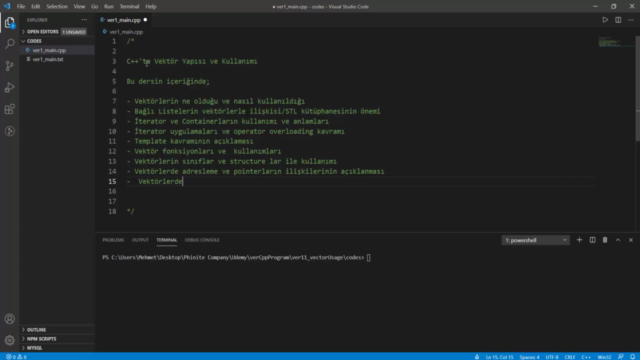Click the '1 UNSAVED' badge
Viewport: 640px width, 360px height.
point(74,32)
